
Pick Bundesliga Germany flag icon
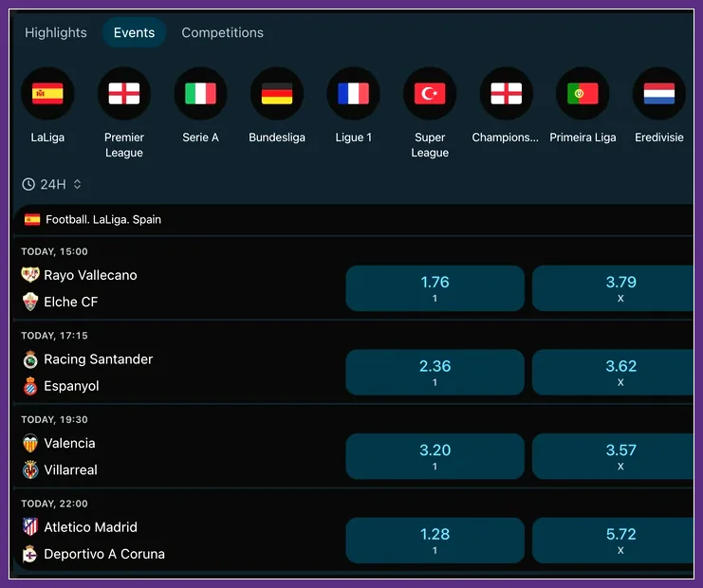click(x=277, y=93)
